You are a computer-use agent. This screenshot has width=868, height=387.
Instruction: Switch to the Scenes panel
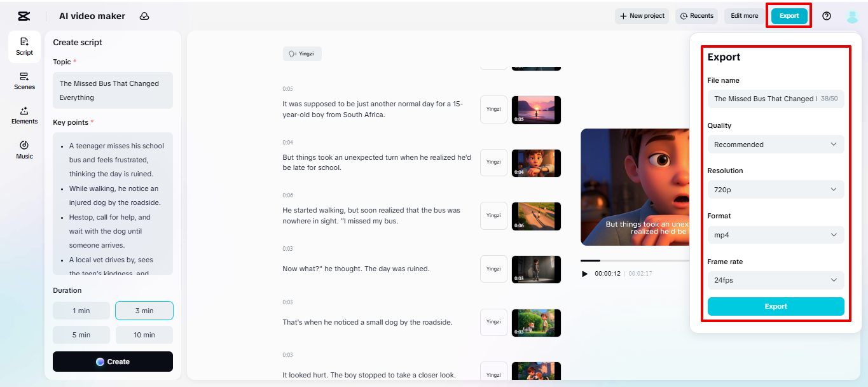(24, 80)
